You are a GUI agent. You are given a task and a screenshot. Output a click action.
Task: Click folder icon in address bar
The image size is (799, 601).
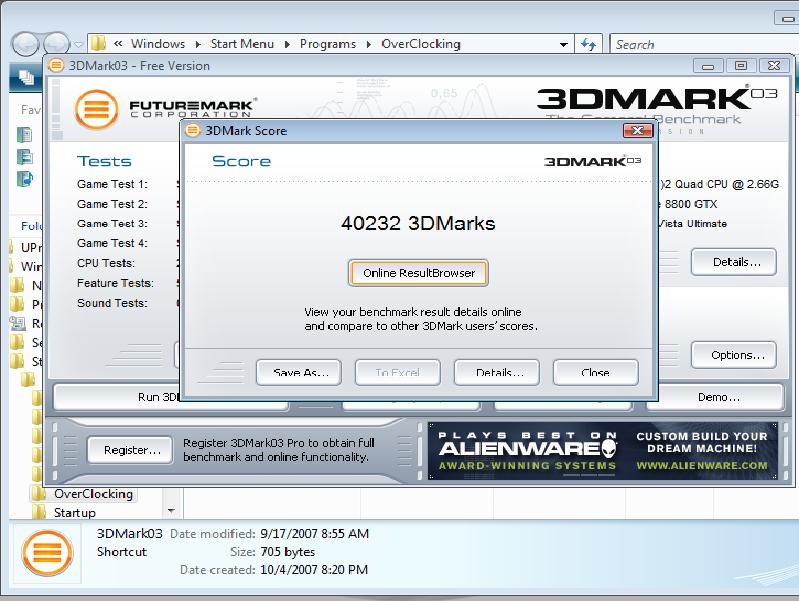98,44
